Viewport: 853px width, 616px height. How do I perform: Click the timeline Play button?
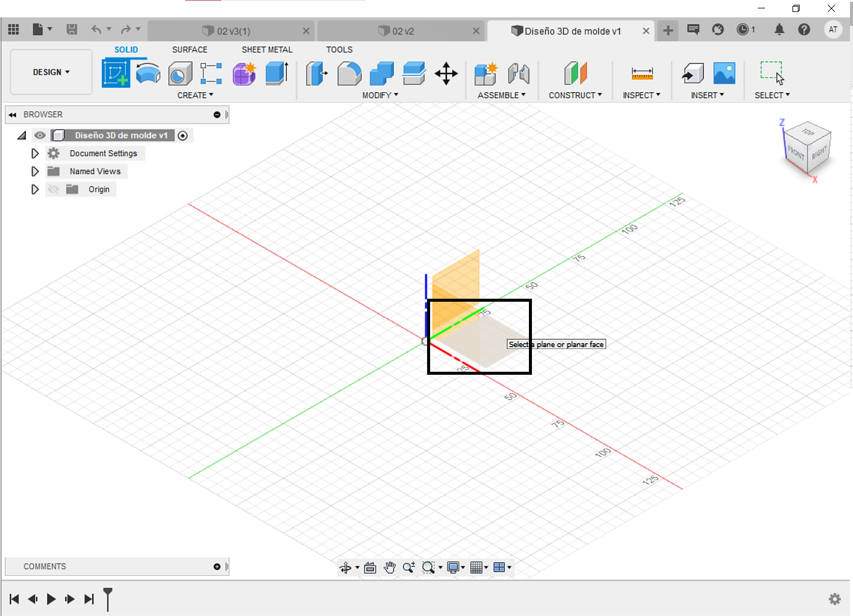pos(52,599)
